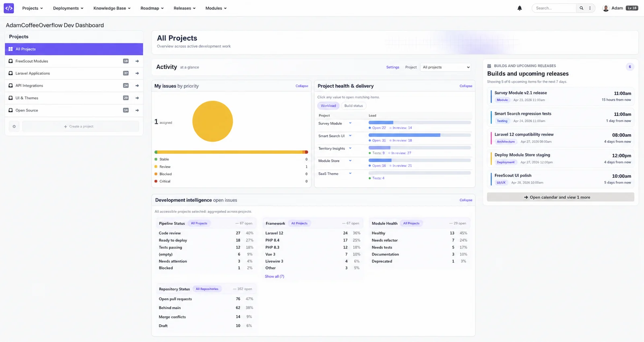Image resolution: width=644 pixels, height=342 pixels.
Task: Click the Architecture tag on Laravel review
Action: tap(506, 142)
